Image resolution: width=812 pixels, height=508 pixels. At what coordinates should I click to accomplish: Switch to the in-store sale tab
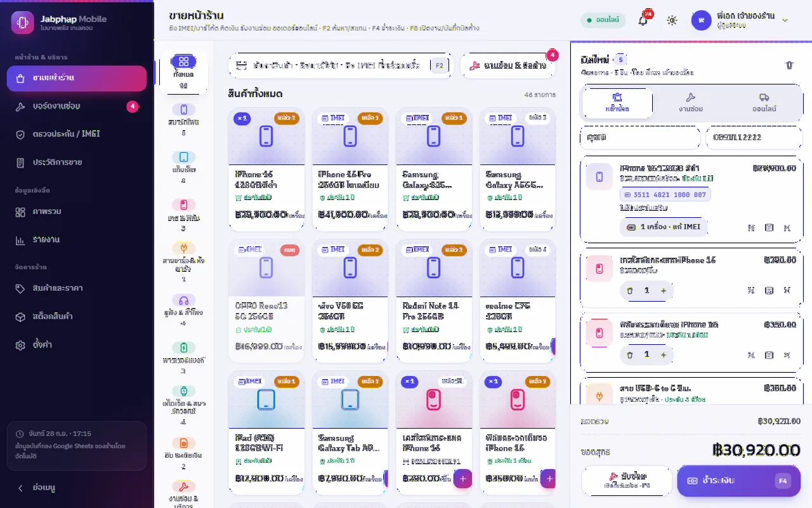617,103
